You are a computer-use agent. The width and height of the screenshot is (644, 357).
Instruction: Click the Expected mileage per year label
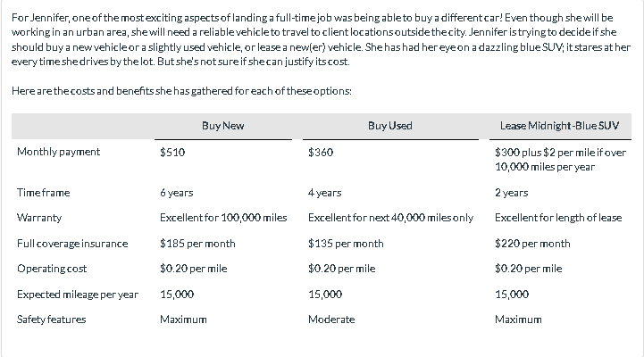click(x=78, y=295)
